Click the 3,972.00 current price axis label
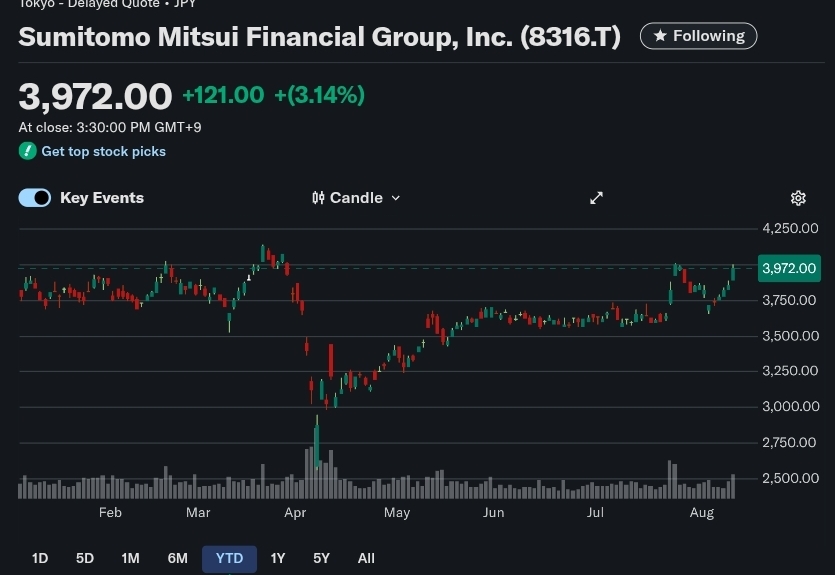 coord(789,268)
